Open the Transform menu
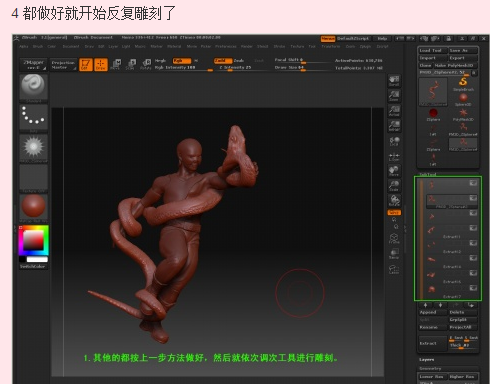This screenshot has width=490, height=384. tap(331, 46)
